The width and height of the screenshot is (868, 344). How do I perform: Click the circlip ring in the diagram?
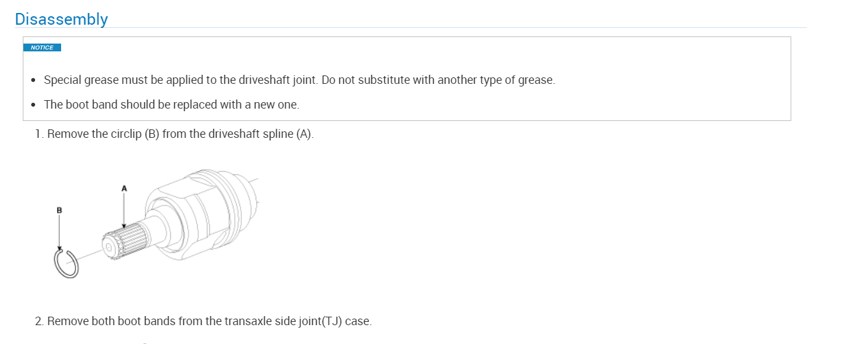(x=66, y=265)
